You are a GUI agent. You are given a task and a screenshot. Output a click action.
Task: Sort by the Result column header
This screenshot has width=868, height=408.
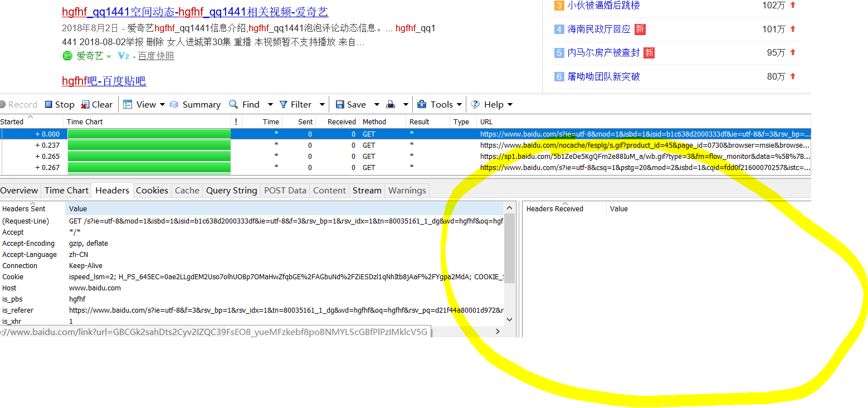point(427,122)
